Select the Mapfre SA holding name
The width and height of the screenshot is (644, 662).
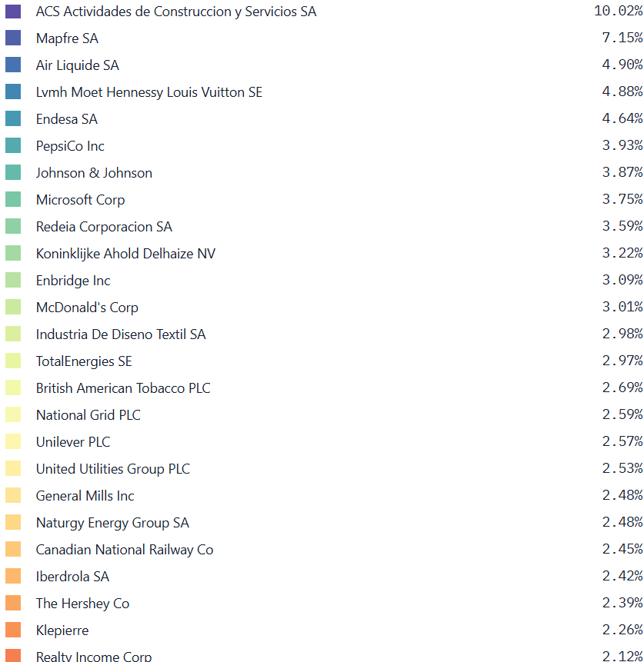click(67, 38)
